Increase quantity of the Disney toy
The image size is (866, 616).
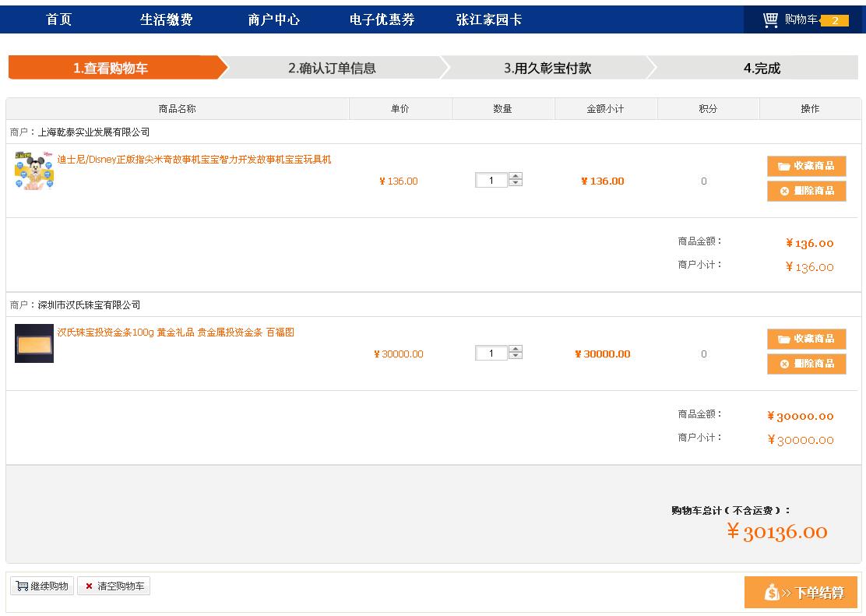(516, 176)
